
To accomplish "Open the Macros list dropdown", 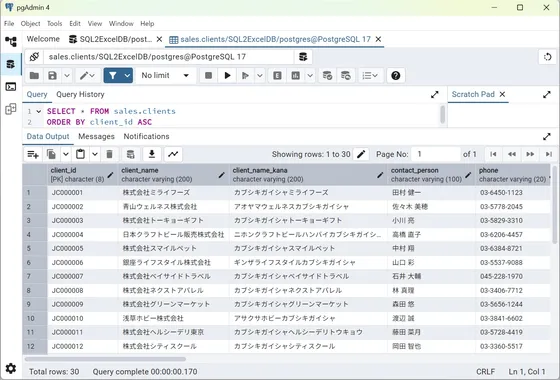I will point(370,75).
